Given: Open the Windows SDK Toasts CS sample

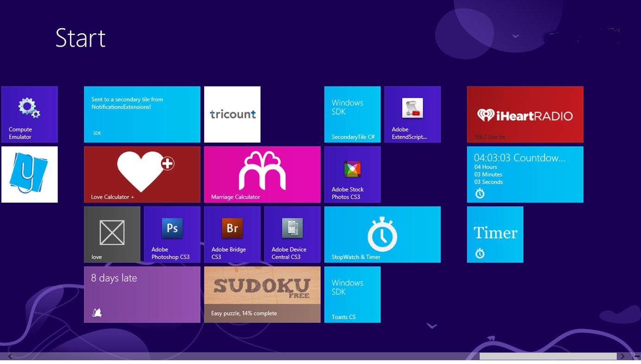Looking at the screenshot, I should click(x=352, y=294).
